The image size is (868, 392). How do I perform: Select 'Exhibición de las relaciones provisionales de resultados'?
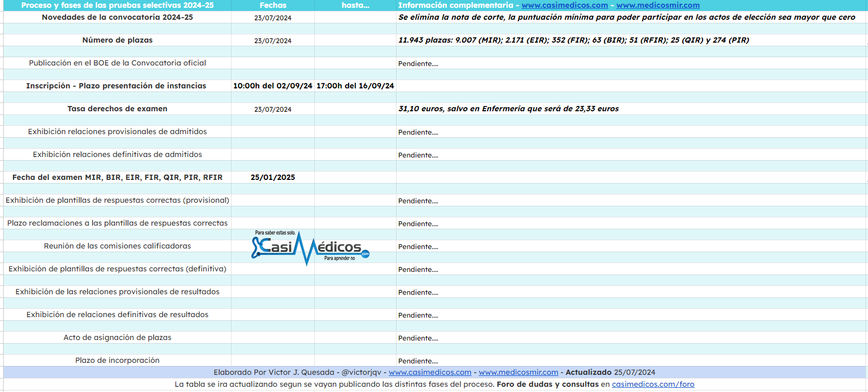click(x=118, y=292)
